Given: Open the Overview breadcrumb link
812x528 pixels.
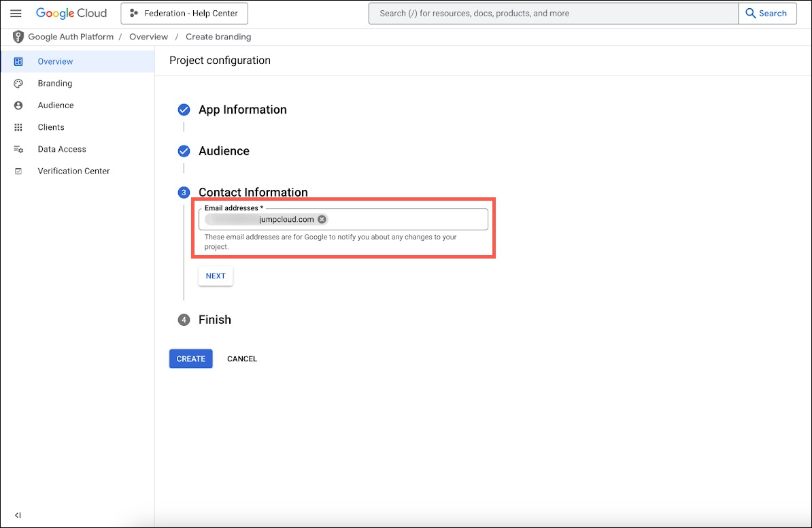Looking at the screenshot, I should coord(148,37).
